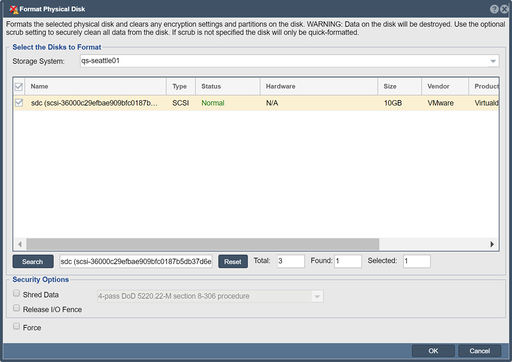Click in the disk search text field

[x=136, y=262]
